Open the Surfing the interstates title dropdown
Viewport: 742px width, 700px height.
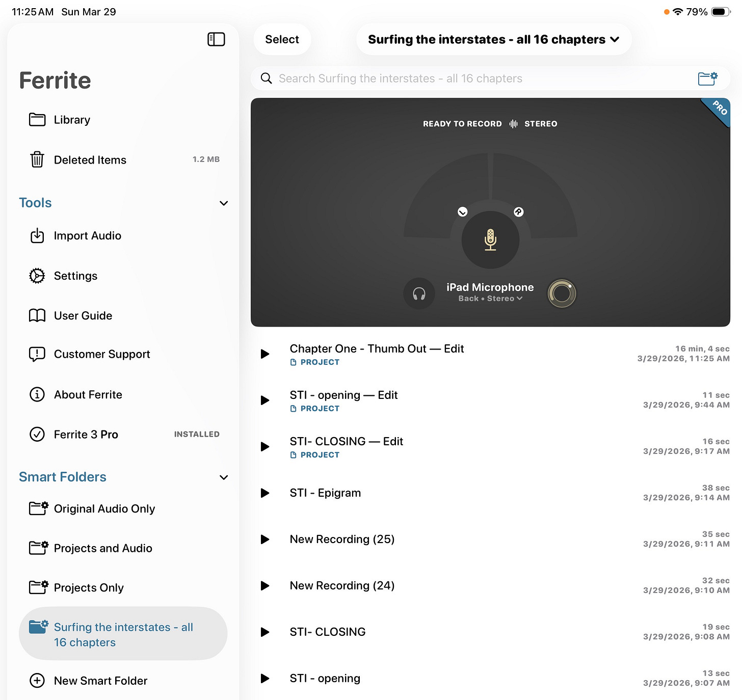(494, 39)
